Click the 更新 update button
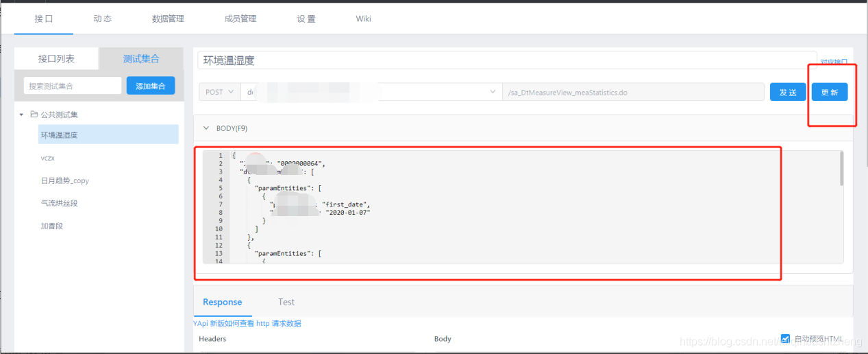868x354 pixels. click(x=830, y=92)
